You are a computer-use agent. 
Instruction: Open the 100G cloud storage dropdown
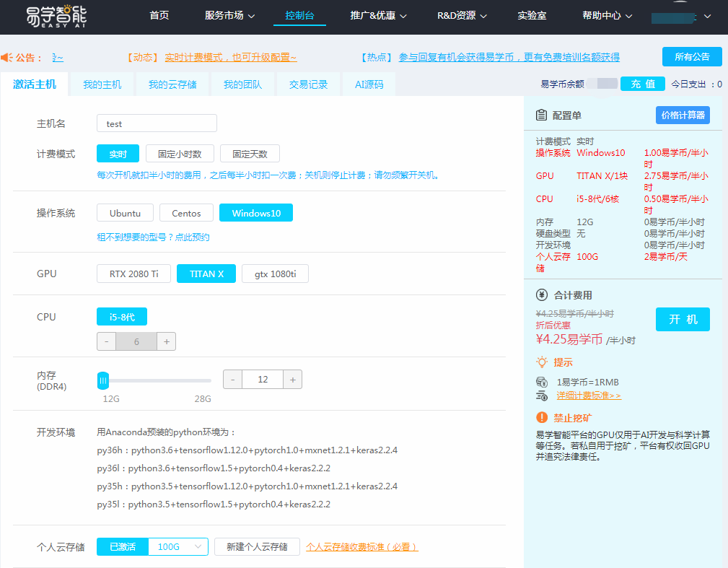click(177, 547)
